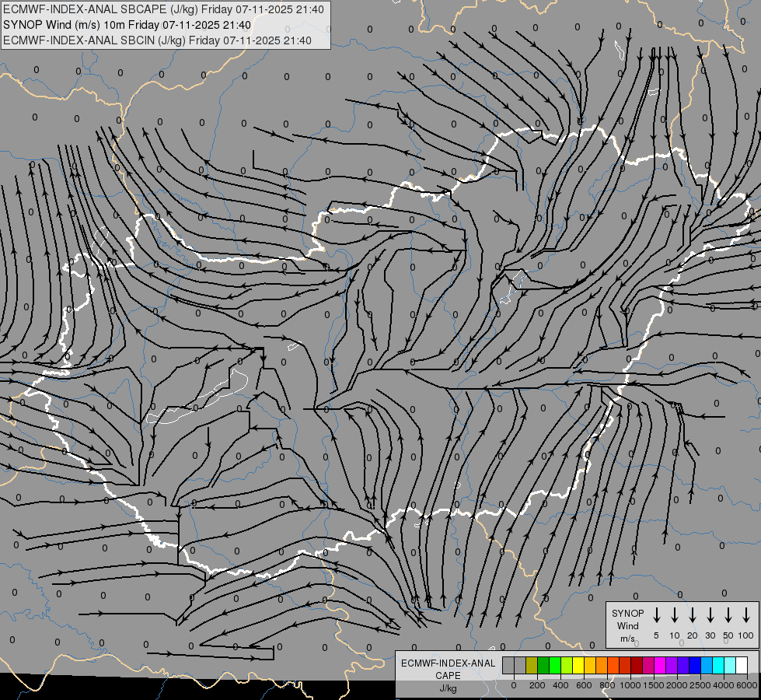Click the 30 m/s wind arrow in legend
Screen dimensions: 761x700
710,615
